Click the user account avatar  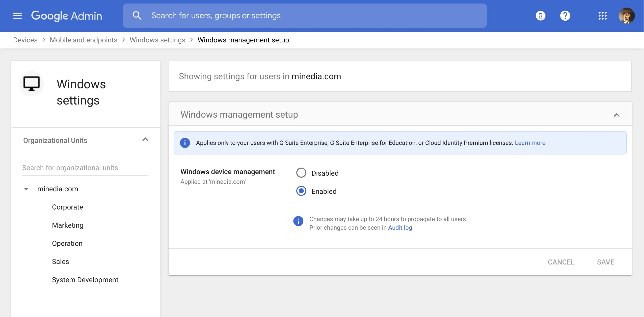pos(626,16)
